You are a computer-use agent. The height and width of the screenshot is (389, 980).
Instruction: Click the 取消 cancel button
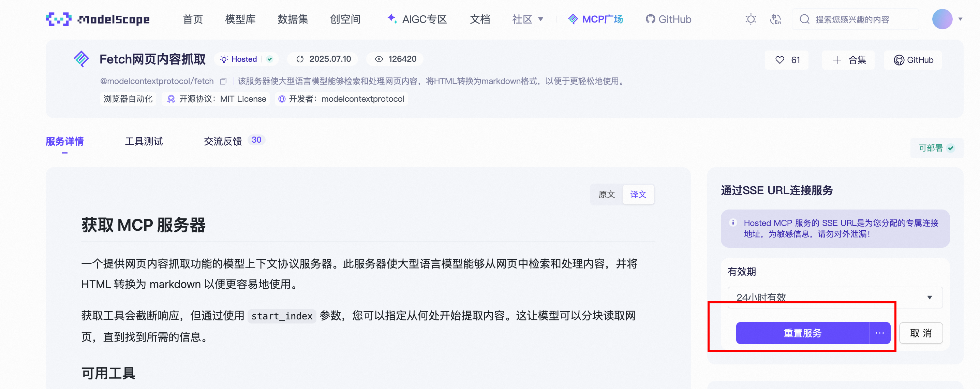[921, 333]
